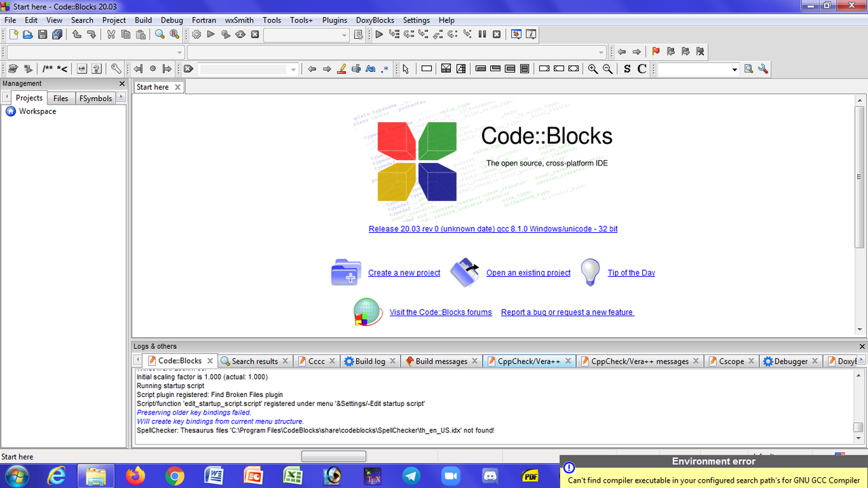Click Tip of the Day link
This screenshot has height=488, width=868.
[631, 273]
